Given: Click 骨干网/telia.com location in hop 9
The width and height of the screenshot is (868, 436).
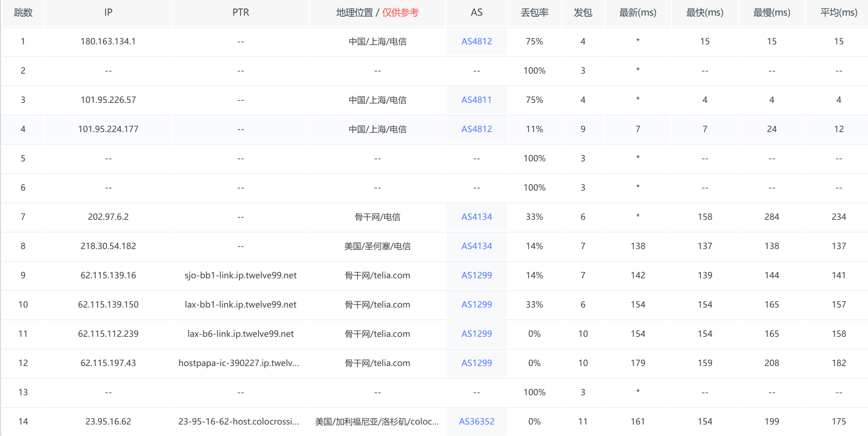Looking at the screenshot, I should pyautogui.click(x=377, y=275).
